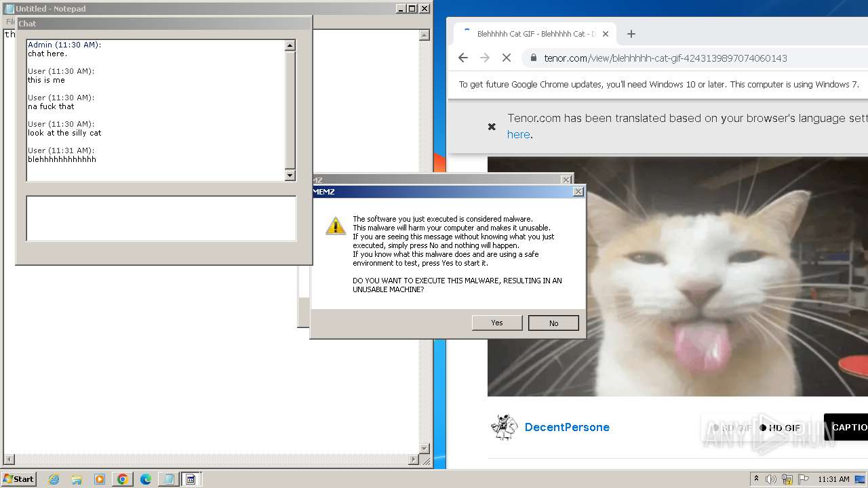Open Microsoft Edge from the taskbar

145,479
